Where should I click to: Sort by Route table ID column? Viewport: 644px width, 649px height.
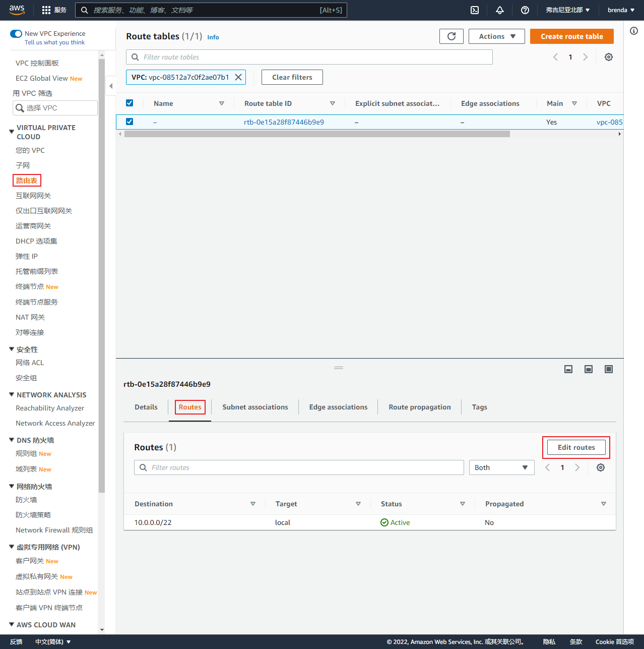[x=333, y=103]
